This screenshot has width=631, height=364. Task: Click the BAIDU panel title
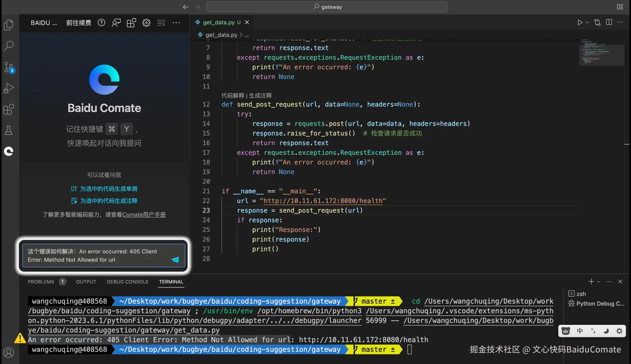point(44,23)
